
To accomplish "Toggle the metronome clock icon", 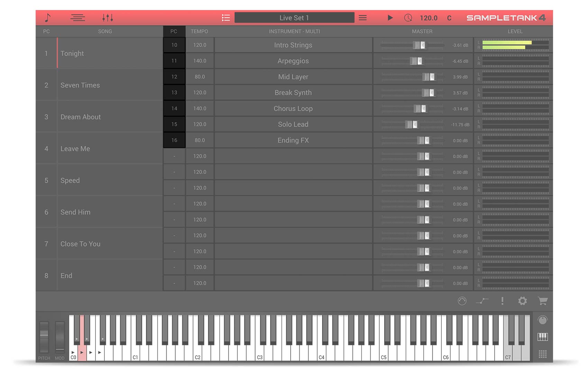I will pyautogui.click(x=408, y=18).
